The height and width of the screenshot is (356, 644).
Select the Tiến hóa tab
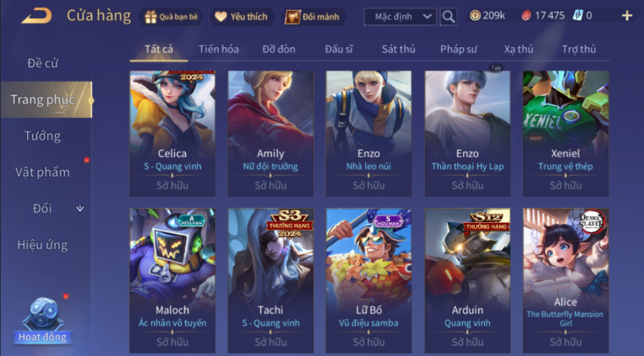pos(219,50)
